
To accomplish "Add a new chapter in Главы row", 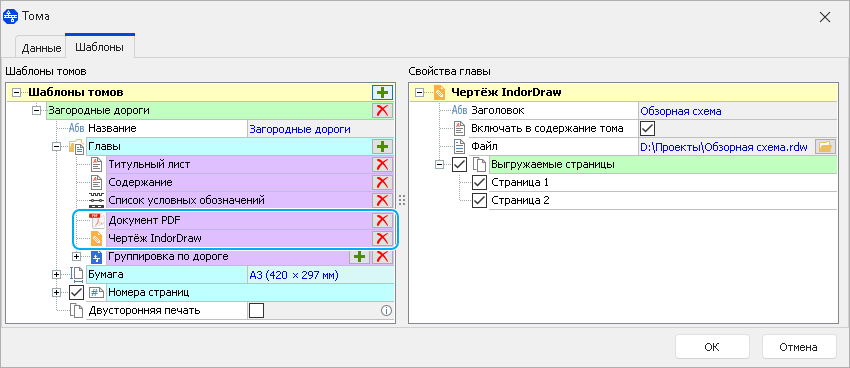I will click(383, 146).
